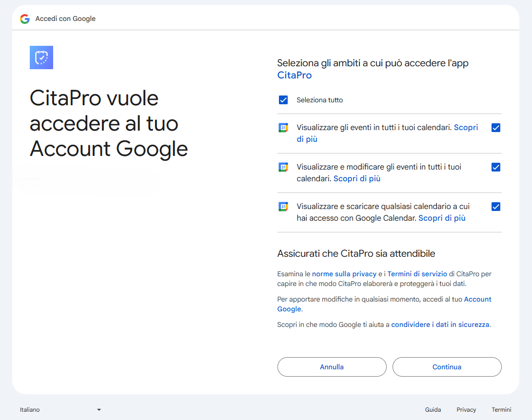Click calendar icon beside 'Visualizzare e scaricare qualsiasi calendario'
532x420 pixels.
[283, 207]
